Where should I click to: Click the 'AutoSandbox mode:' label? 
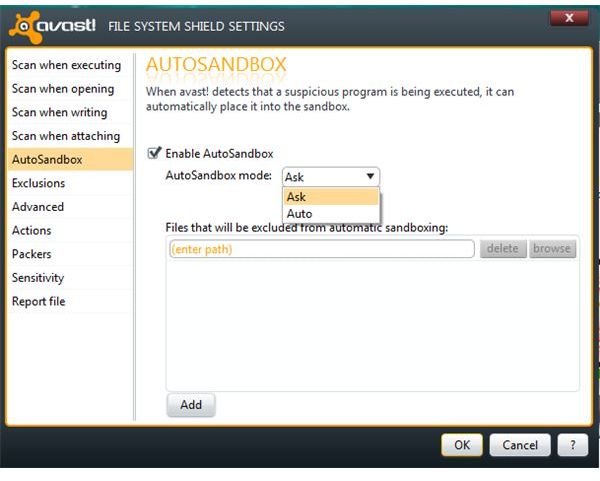218,176
